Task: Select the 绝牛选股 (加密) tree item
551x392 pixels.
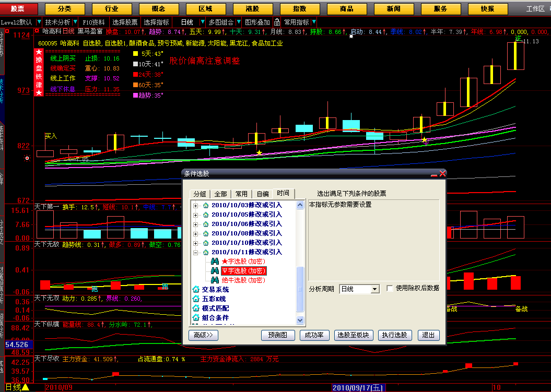Action: click(x=243, y=280)
